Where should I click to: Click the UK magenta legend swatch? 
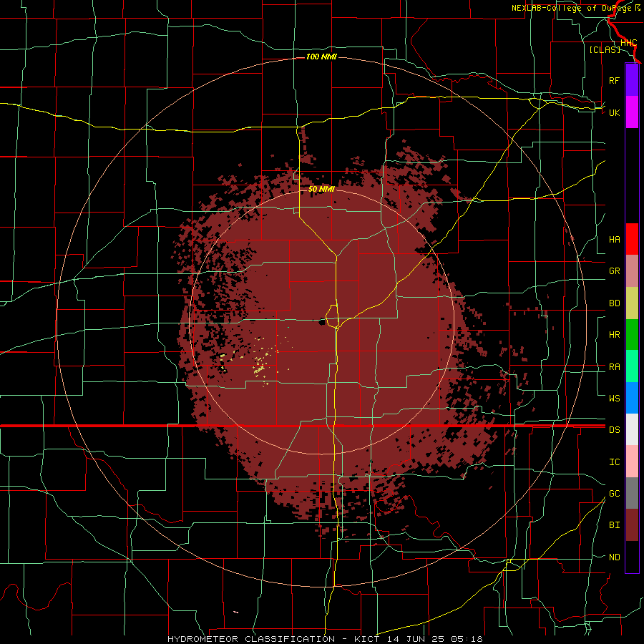point(632,112)
